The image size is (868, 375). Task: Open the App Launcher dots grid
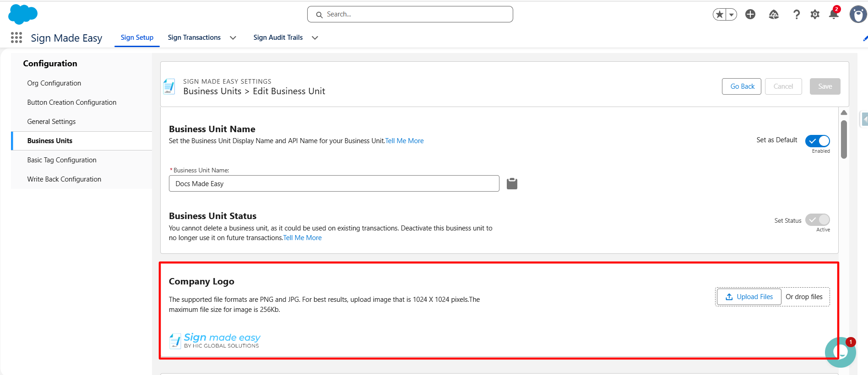(x=16, y=37)
